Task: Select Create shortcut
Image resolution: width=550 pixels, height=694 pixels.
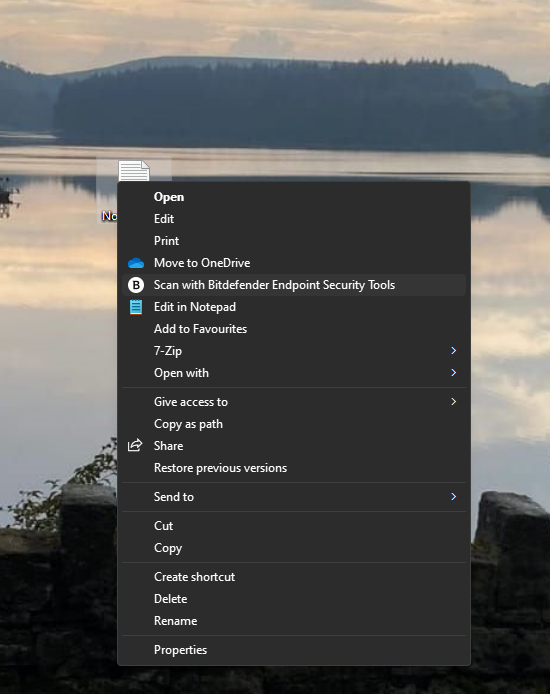Action: click(294, 577)
